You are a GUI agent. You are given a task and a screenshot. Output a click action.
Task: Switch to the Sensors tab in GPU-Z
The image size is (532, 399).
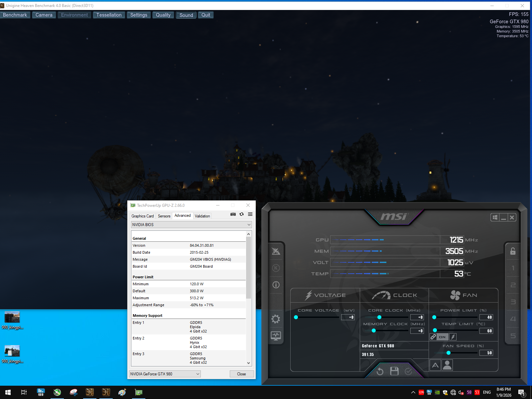164,216
